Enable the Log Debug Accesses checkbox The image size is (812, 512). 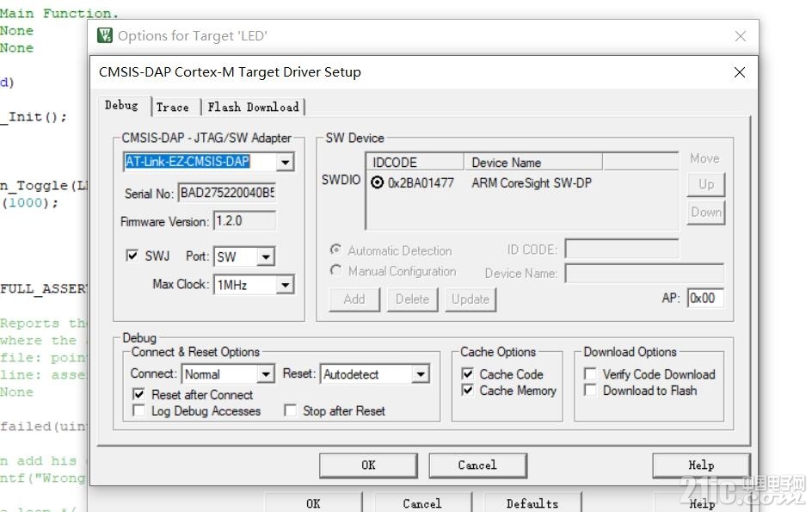coord(138,411)
